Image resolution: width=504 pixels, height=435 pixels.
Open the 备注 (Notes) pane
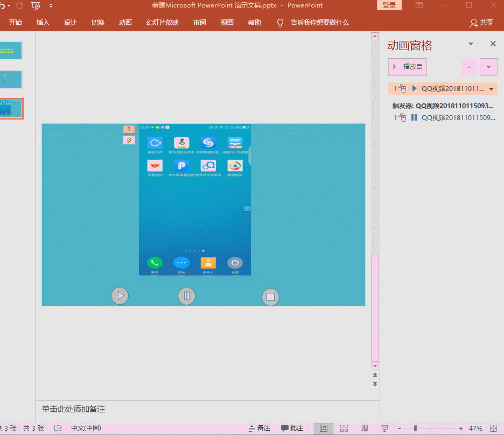point(260,427)
